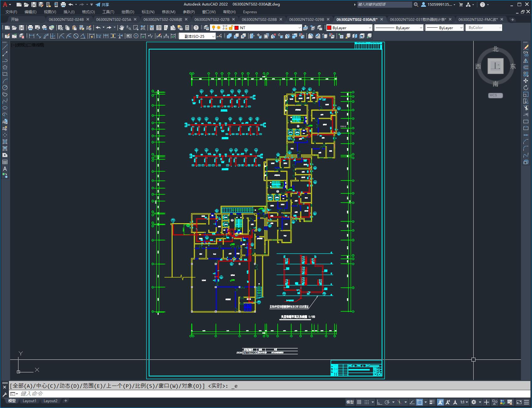The height and width of the screenshot is (408, 532).
Task: Select the Ellipse draw tool
Action: click(x=5, y=108)
